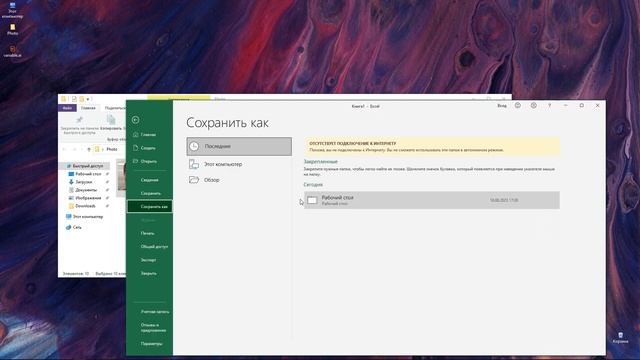
Task: Select Этот компьютер desktop icon
Action: pyautogui.click(x=12, y=11)
